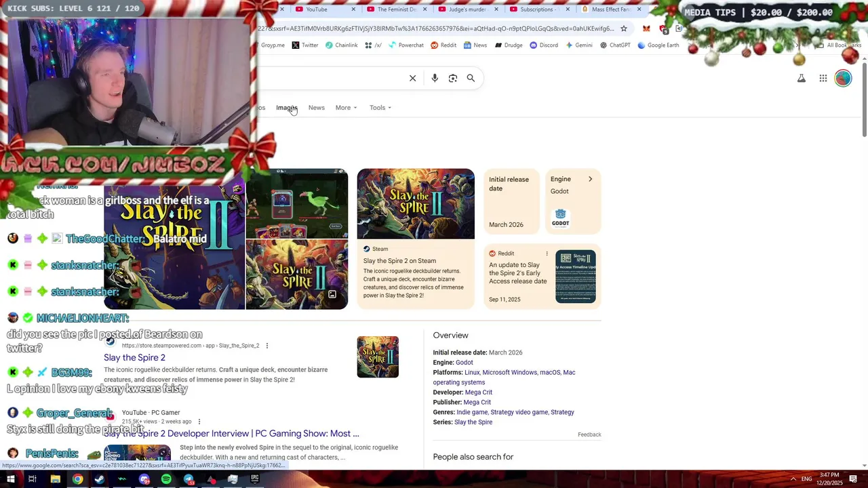Click the Google search input field
Image resolution: width=868 pixels, height=488 pixels.
point(331,78)
